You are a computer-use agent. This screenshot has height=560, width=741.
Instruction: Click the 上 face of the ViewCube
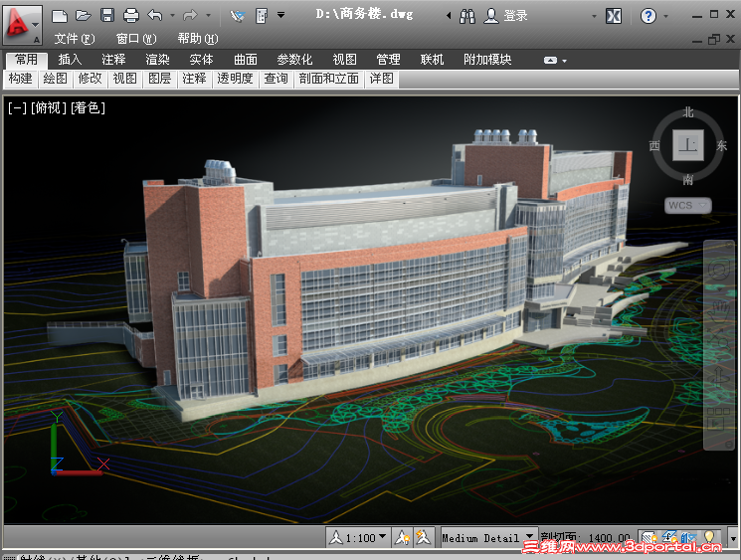tap(687, 145)
